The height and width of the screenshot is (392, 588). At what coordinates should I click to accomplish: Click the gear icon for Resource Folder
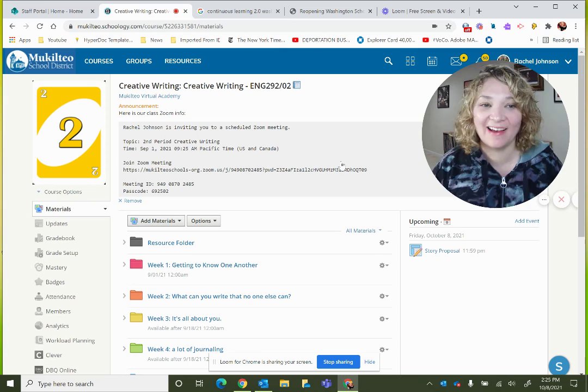384,243
